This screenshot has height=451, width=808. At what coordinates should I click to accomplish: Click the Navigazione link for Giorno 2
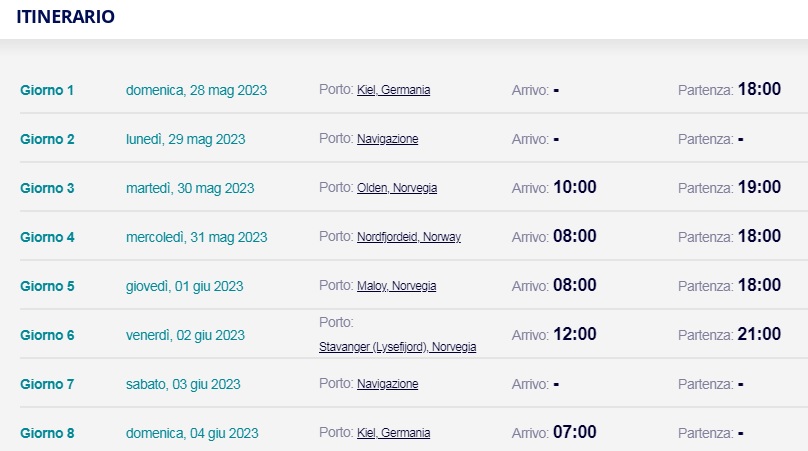(388, 139)
